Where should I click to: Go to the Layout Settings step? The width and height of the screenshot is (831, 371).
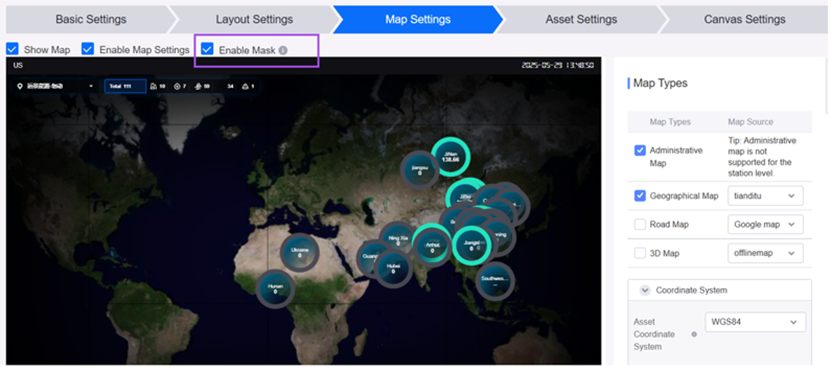tap(254, 20)
